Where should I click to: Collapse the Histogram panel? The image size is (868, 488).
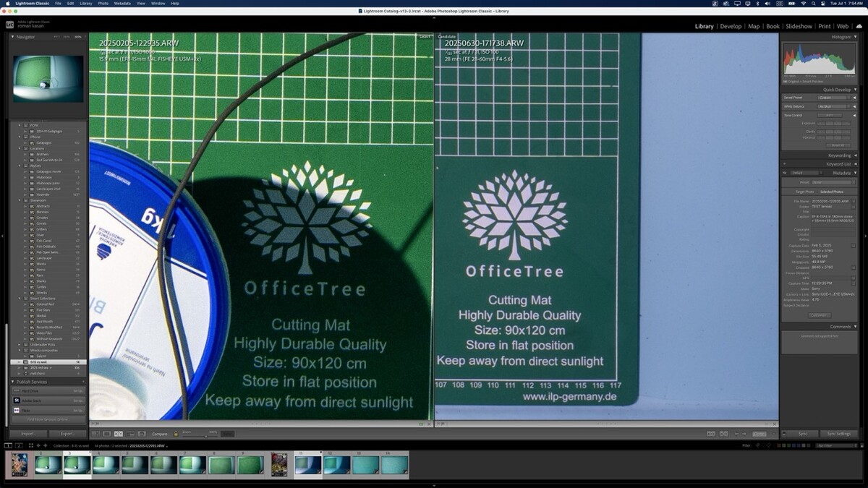854,37
